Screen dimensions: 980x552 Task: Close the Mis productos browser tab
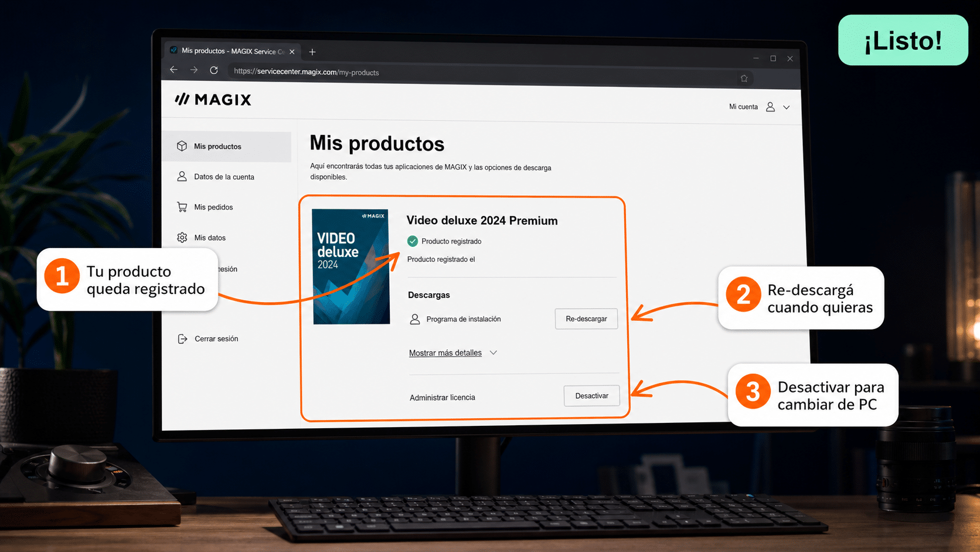point(292,52)
